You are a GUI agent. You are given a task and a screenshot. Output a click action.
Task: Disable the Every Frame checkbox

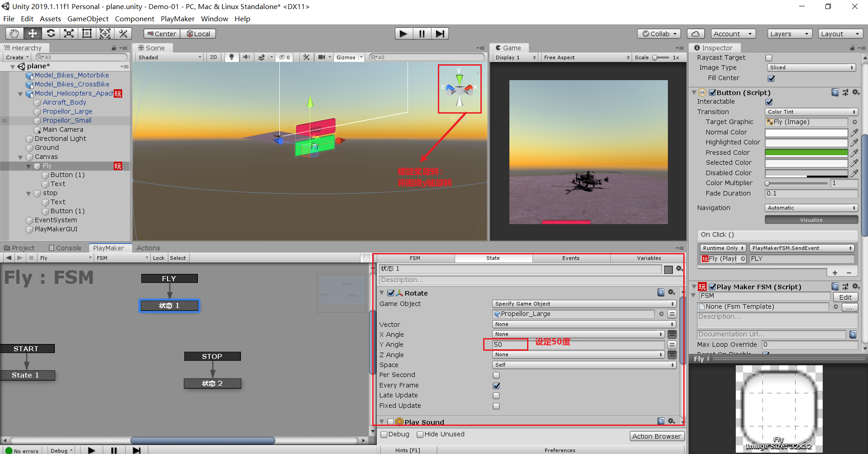496,385
